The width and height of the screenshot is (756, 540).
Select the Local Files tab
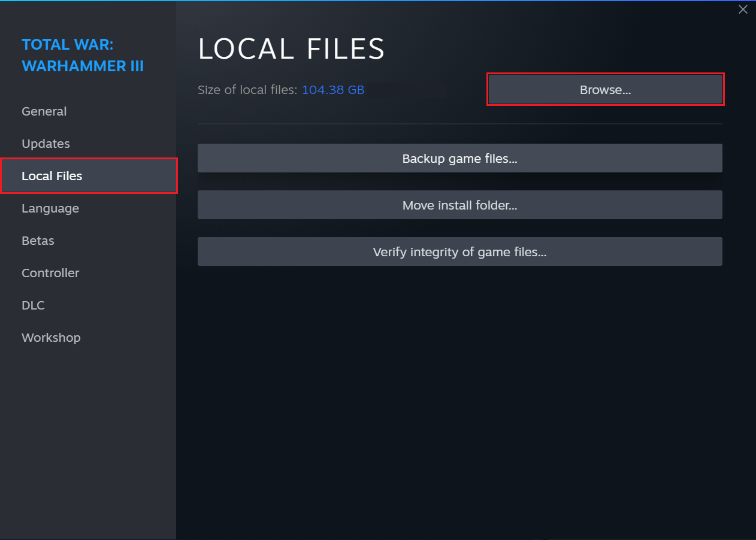point(88,176)
